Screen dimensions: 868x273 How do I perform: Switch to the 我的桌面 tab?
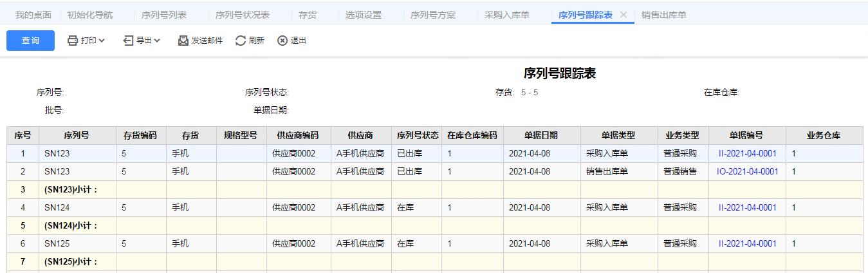(x=33, y=15)
